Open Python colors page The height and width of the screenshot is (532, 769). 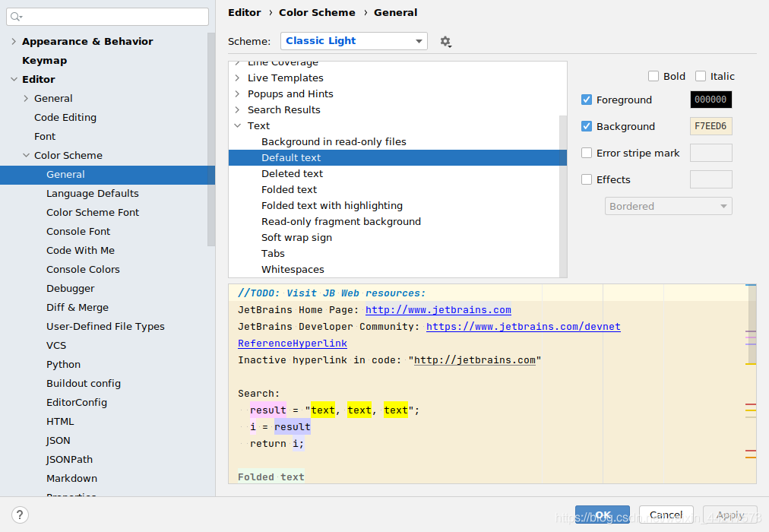tap(63, 364)
